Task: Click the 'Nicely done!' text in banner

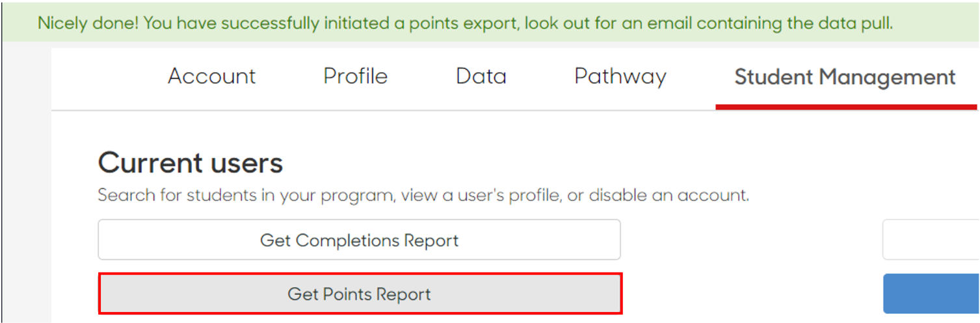Action: coord(88,23)
